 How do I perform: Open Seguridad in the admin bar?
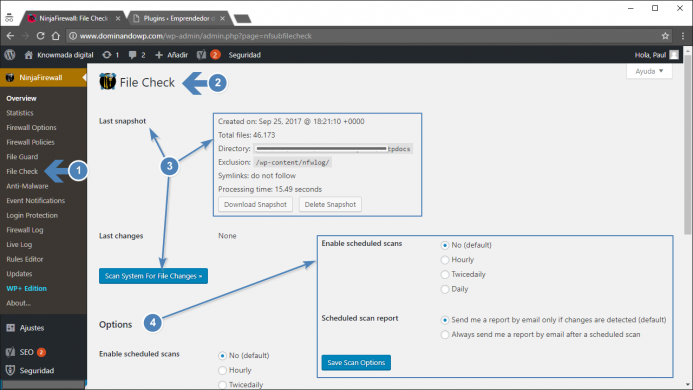tap(244, 55)
